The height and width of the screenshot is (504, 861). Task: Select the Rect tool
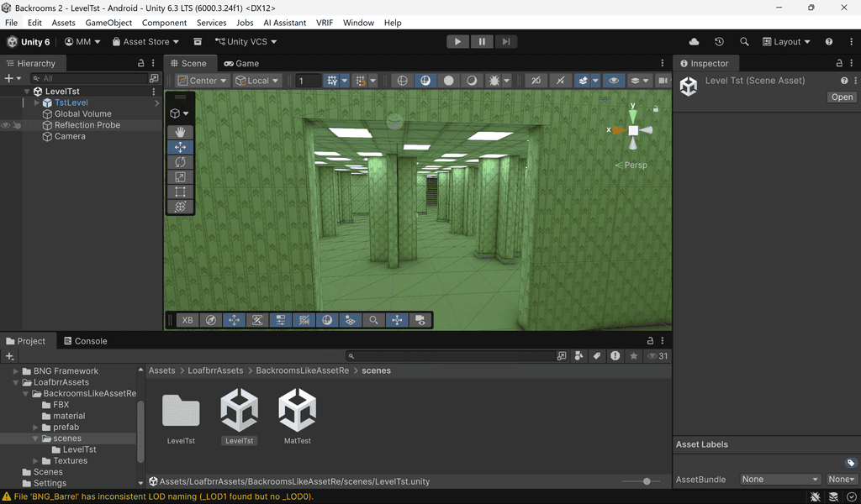pos(180,192)
